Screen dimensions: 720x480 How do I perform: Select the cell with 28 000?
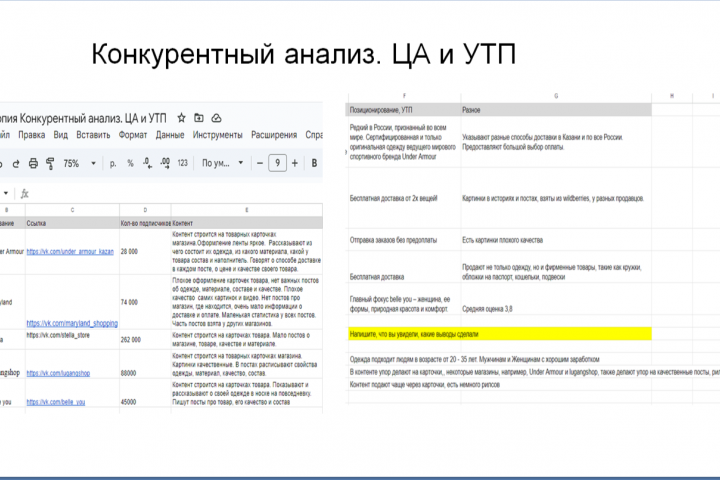[145, 252]
